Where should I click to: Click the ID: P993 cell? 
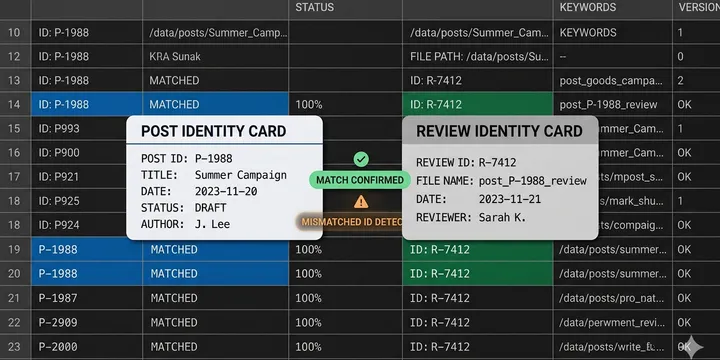pyautogui.click(x=79, y=129)
